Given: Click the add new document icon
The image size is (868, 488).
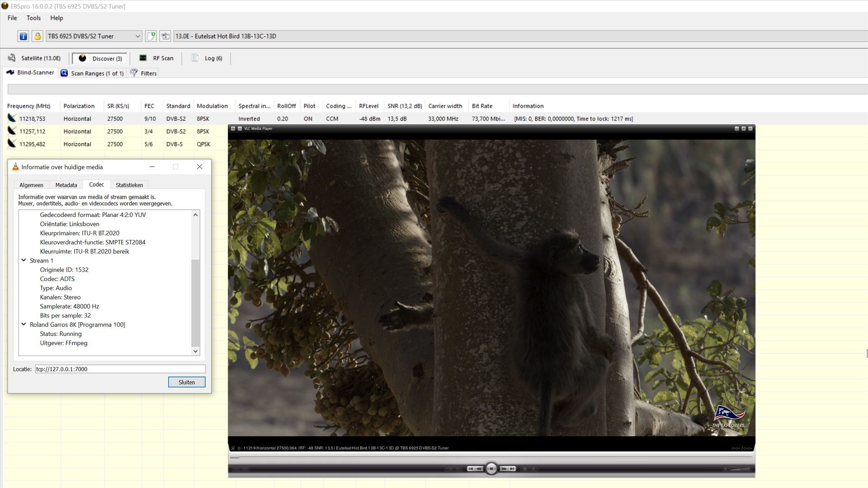Looking at the screenshot, I should coord(151,36).
